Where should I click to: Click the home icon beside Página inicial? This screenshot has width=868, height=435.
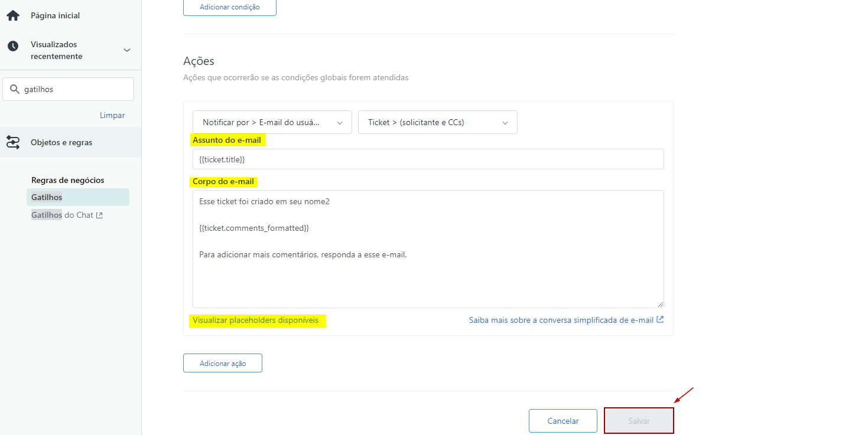[13, 16]
